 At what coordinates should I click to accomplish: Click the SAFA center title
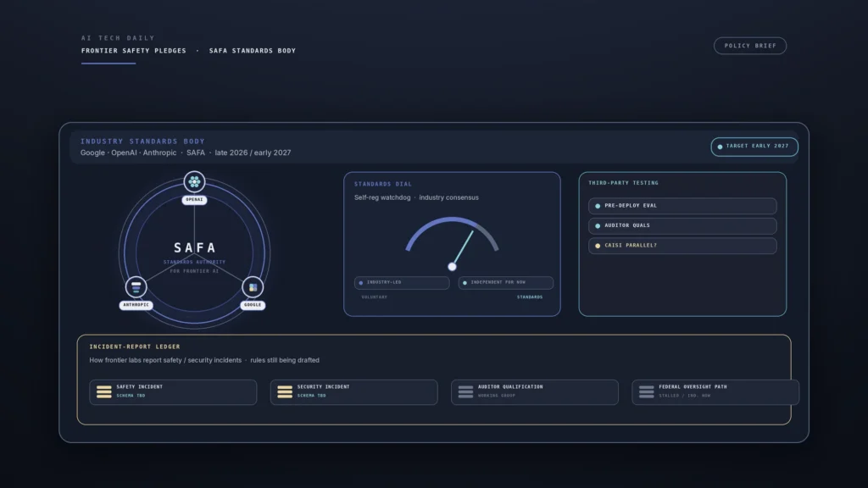pyautogui.click(x=195, y=248)
